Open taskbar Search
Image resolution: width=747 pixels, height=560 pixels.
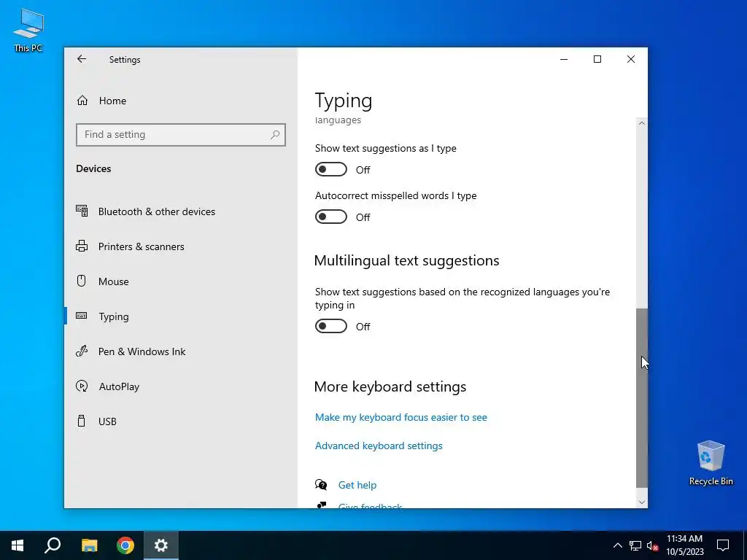coord(53,545)
